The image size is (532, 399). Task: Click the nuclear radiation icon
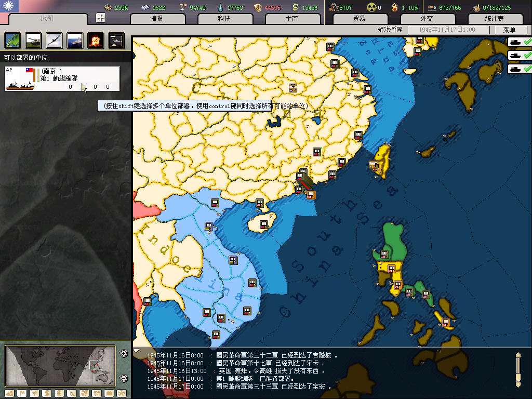click(x=372, y=7)
